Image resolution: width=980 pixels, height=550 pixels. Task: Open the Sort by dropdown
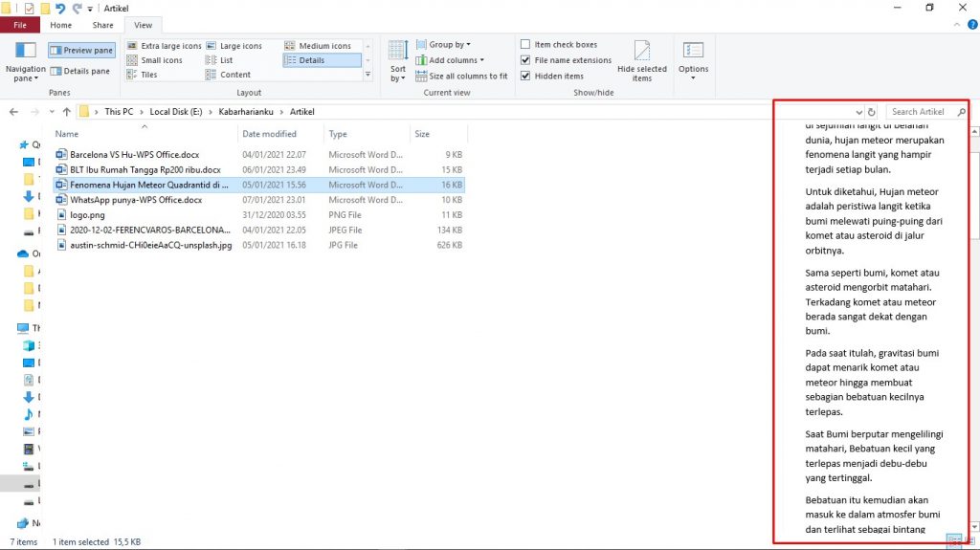coord(397,60)
